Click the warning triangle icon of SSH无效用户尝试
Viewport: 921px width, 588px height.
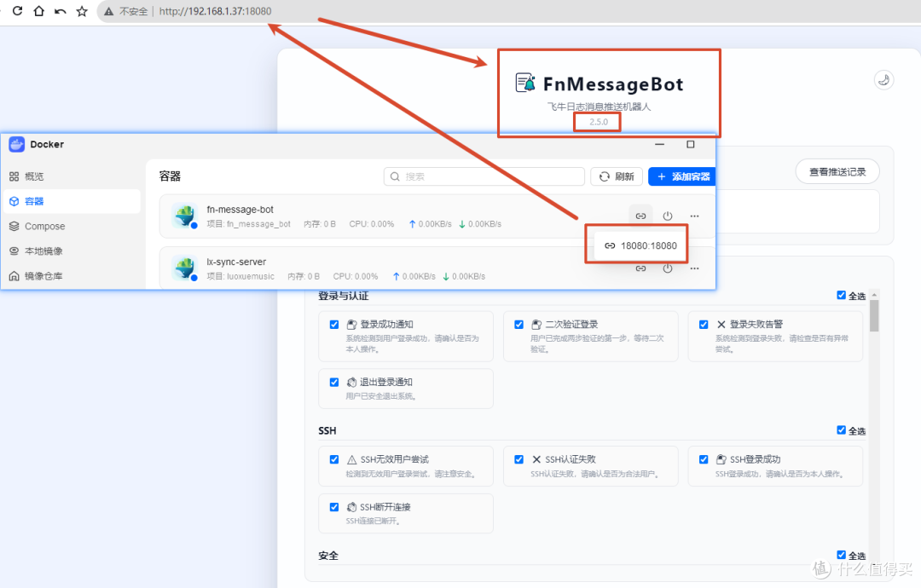(352, 459)
